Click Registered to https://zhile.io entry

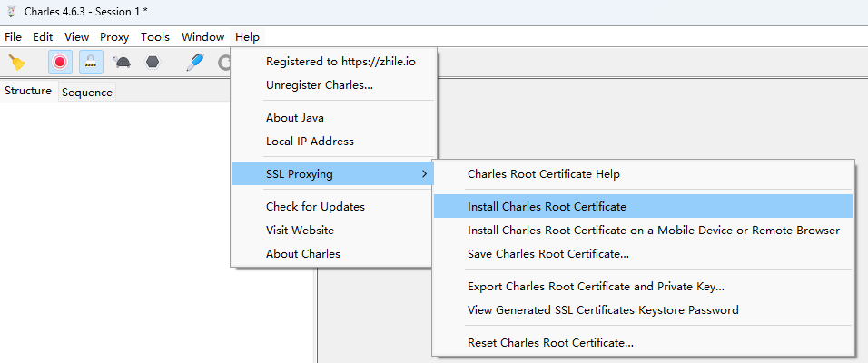click(x=334, y=62)
